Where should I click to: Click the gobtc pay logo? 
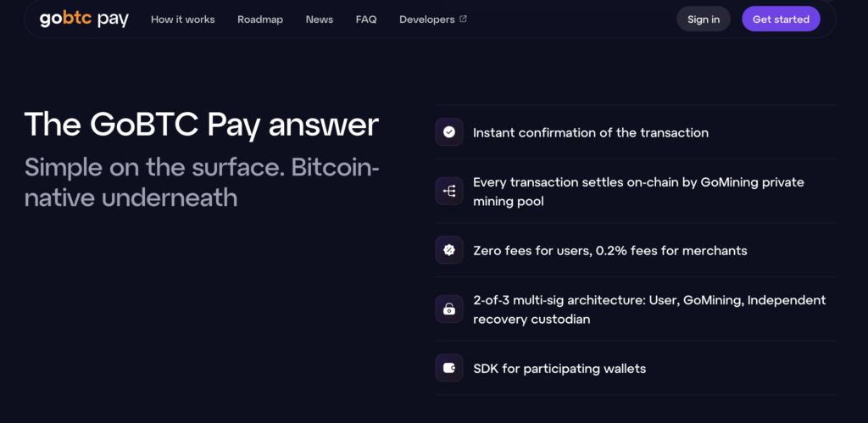click(84, 19)
